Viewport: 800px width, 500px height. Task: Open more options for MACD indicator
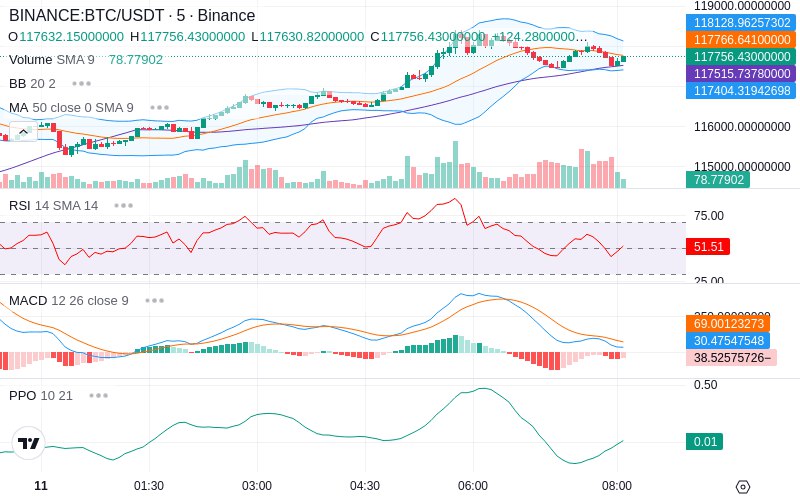pos(155,301)
